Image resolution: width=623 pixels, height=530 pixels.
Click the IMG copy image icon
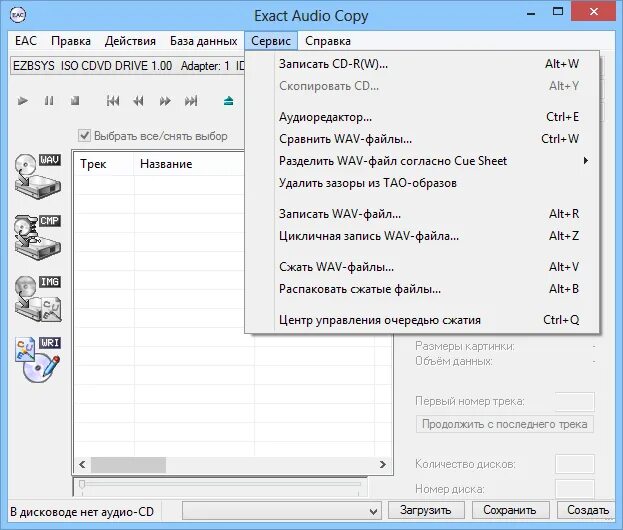click(x=38, y=298)
